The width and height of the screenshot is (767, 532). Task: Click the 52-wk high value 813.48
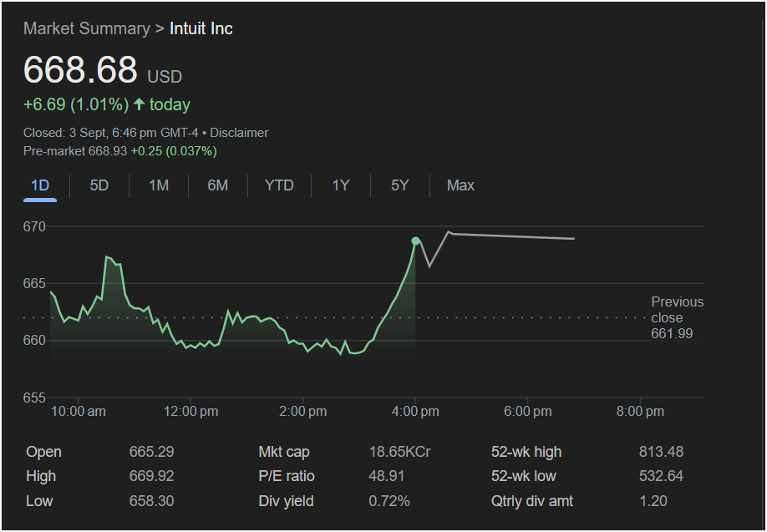(x=662, y=452)
